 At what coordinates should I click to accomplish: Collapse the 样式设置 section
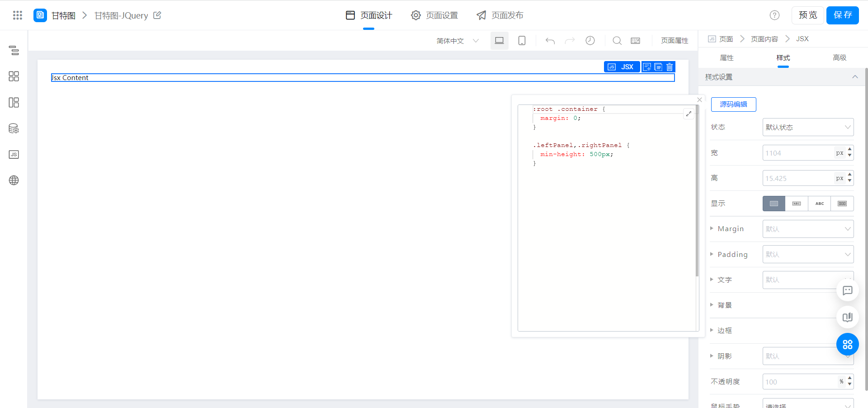[x=855, y=77]
